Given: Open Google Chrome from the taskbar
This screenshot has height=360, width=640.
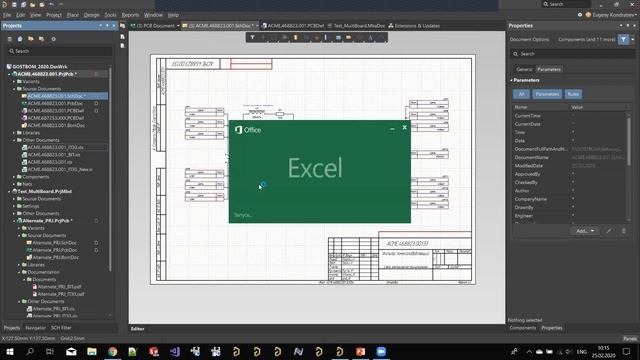Looking at the screenshot, I should click(112, 351).
